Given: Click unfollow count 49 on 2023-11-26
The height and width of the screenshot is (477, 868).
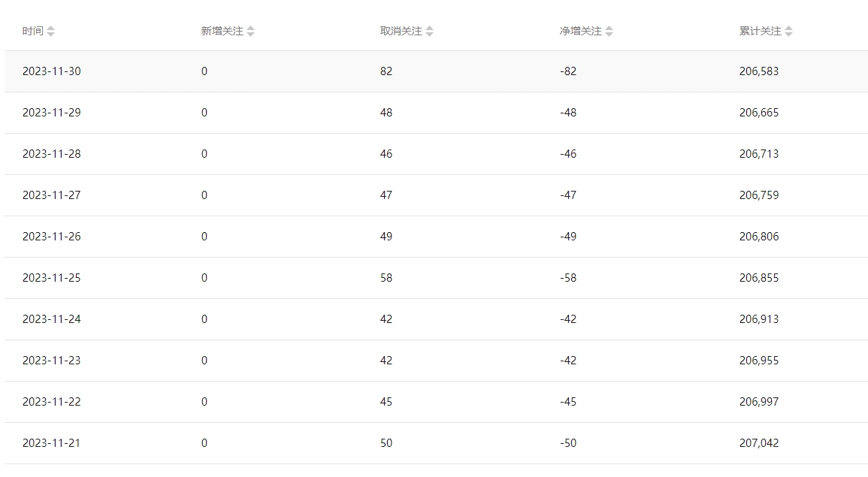Looking at the screenshot, I should coord(386,237).
